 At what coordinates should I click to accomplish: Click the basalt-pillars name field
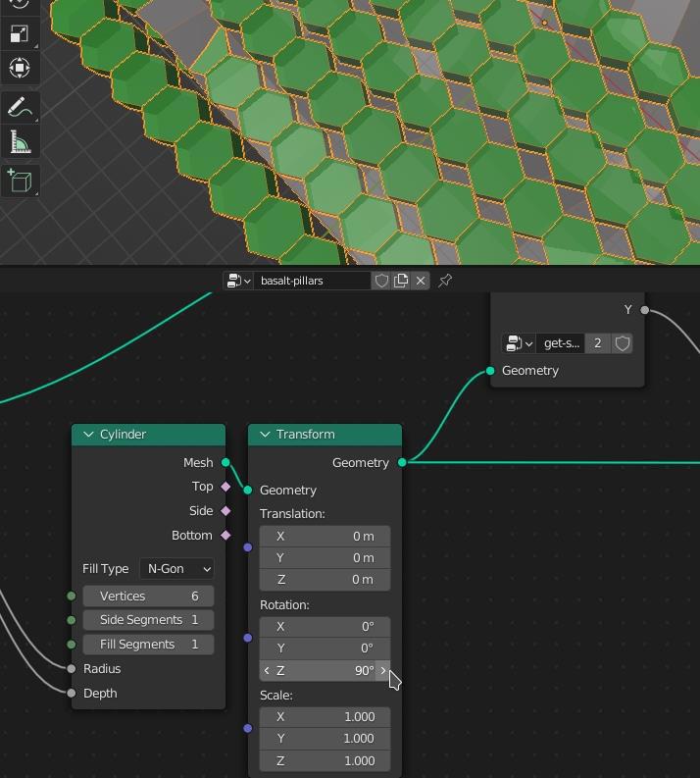[x=311, y=281]
